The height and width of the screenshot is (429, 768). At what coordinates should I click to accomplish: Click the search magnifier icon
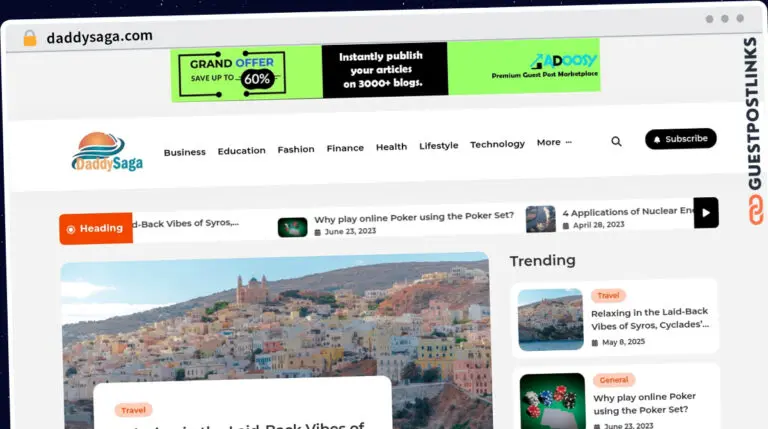point(616,142)
